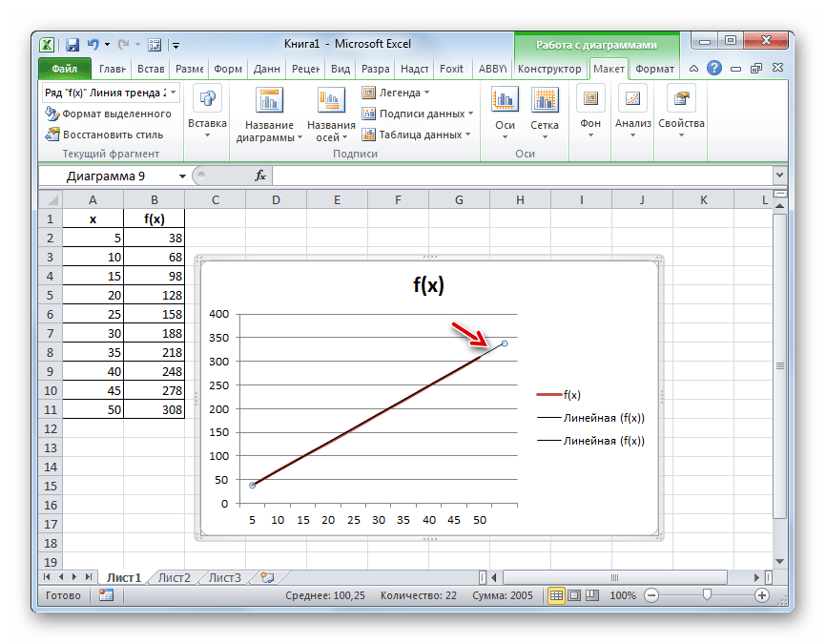Open the Подписи данных dropdown arrow

(x=470, y=114)
